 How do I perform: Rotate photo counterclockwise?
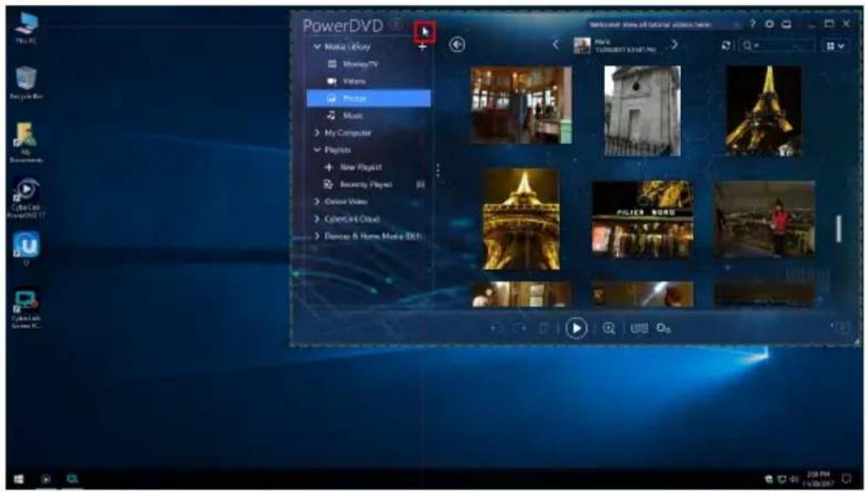(496, 329)
